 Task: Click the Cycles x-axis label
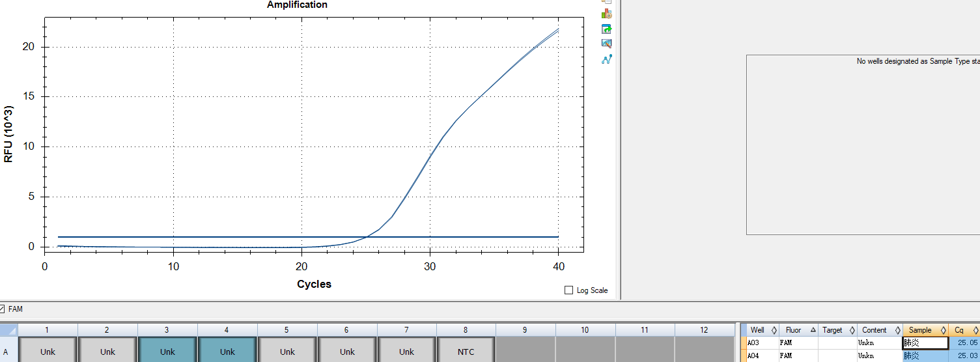pos(314,284)
